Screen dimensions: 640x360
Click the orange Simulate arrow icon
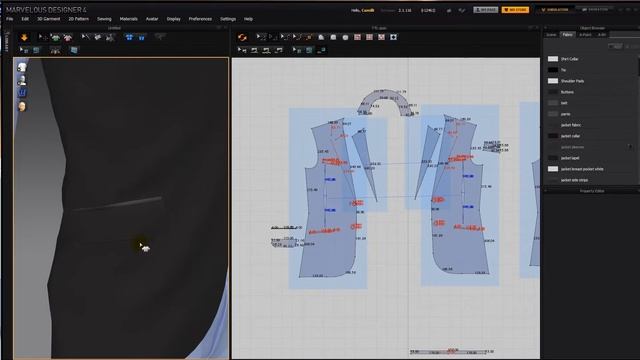(24, 38)
